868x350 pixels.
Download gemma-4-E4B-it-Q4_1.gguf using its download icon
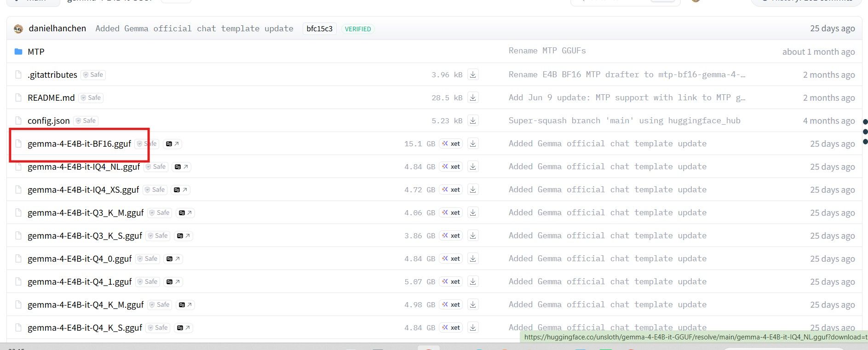[x=473, y=281]
